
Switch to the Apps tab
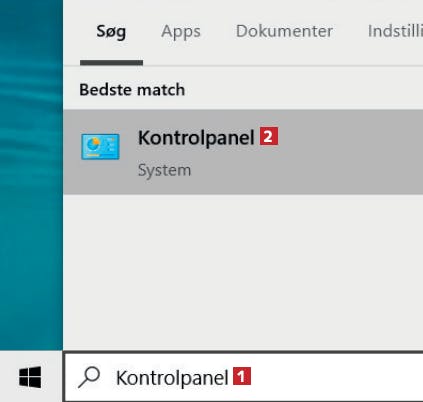click(x=181, y=32)
